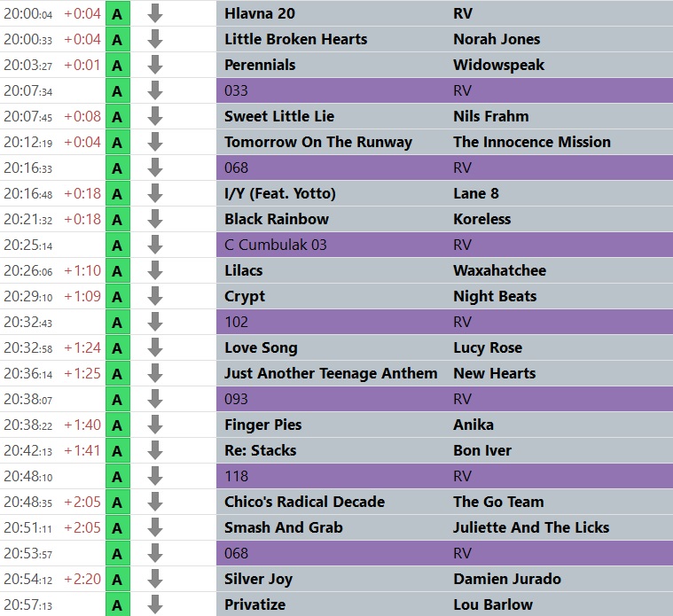This screenshot has width=673, height=616.
Task: Click the down arrow on the 102 row
Action: [x=155, y=322]
